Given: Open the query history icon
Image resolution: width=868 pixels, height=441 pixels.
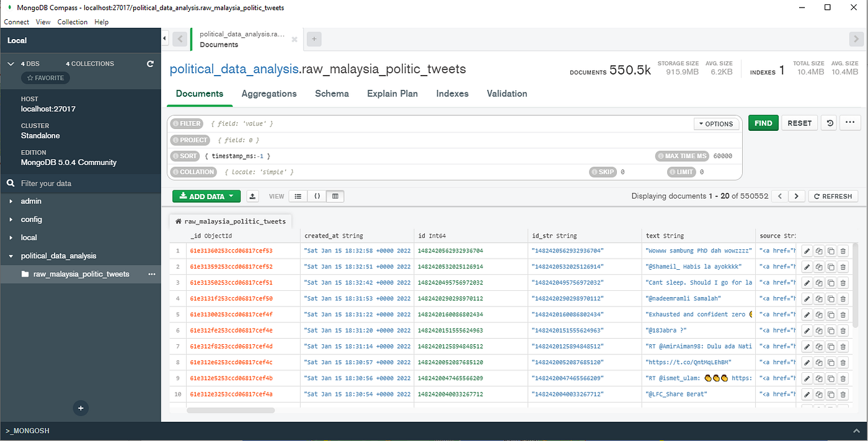Looking at the screenshot, I should pyautogui.click(x=830, y=123).
